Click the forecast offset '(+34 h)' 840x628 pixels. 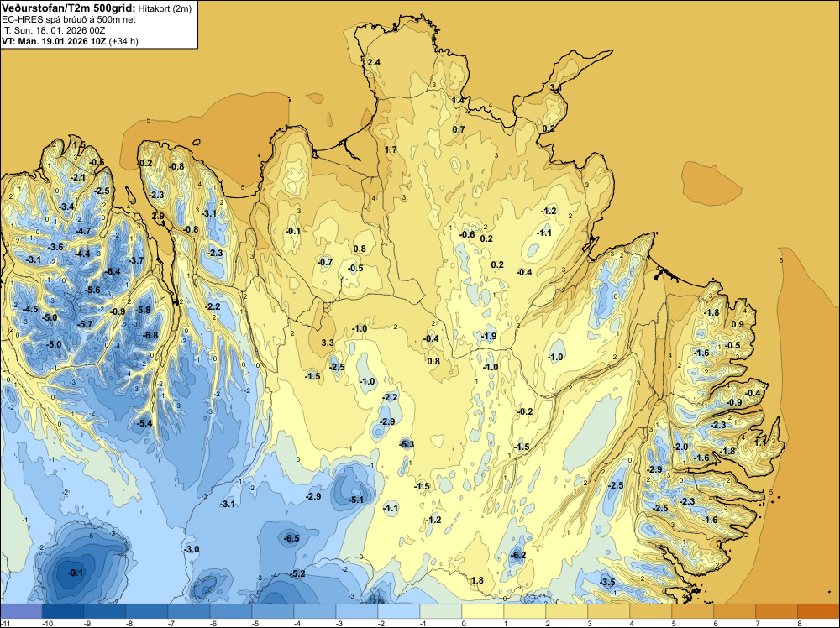(123, 41)
